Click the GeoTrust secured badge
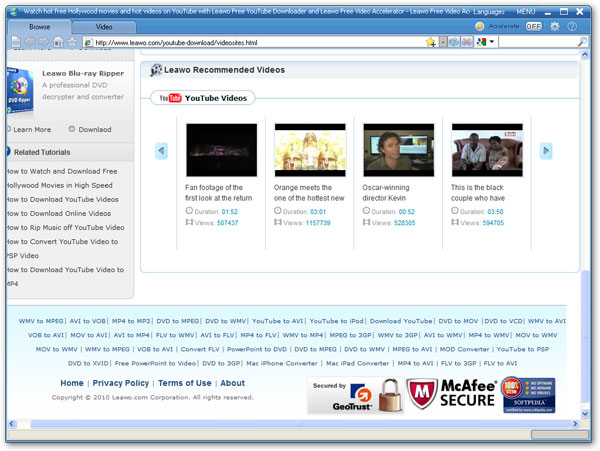Viewport: 600px width, 451px height. (x=355, y=396)
